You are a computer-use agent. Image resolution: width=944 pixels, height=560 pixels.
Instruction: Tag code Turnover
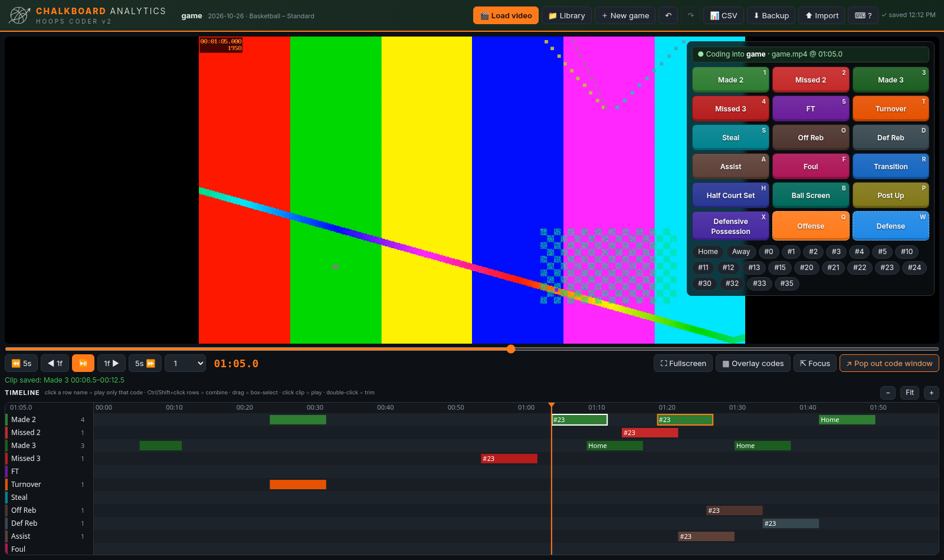click(891, 108)
